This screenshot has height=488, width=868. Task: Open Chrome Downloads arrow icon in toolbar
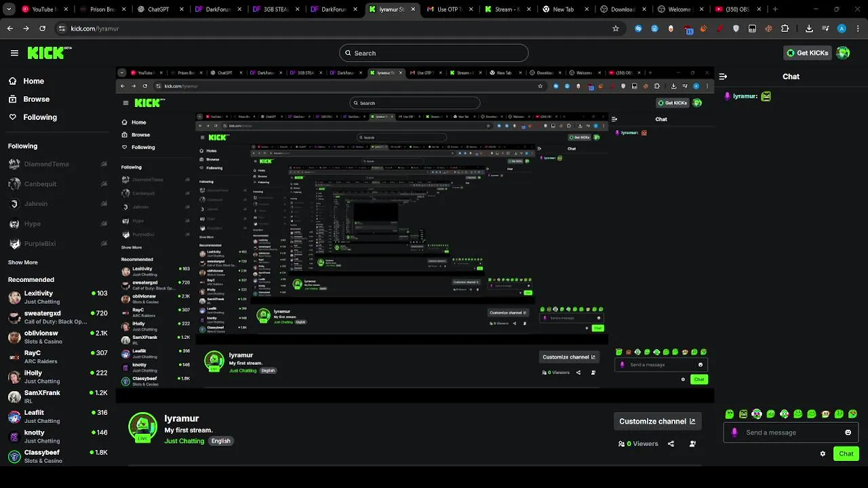(809, 28)
